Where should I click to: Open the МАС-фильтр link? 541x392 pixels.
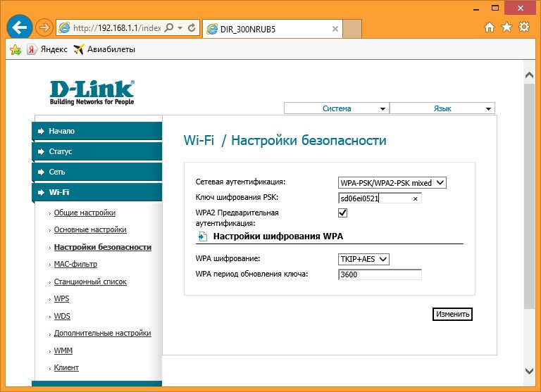(x=75, y=264)
